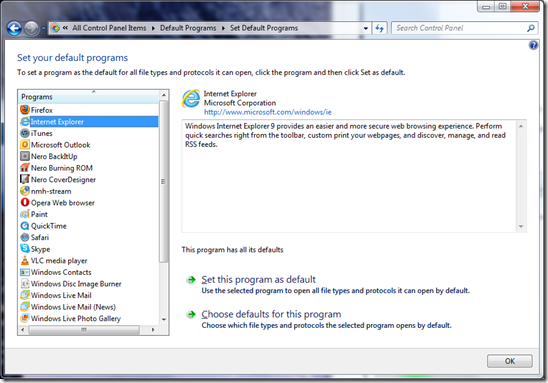Expand the recent pages dropdown arrow
548x383 pixels.
click(43, 28)
